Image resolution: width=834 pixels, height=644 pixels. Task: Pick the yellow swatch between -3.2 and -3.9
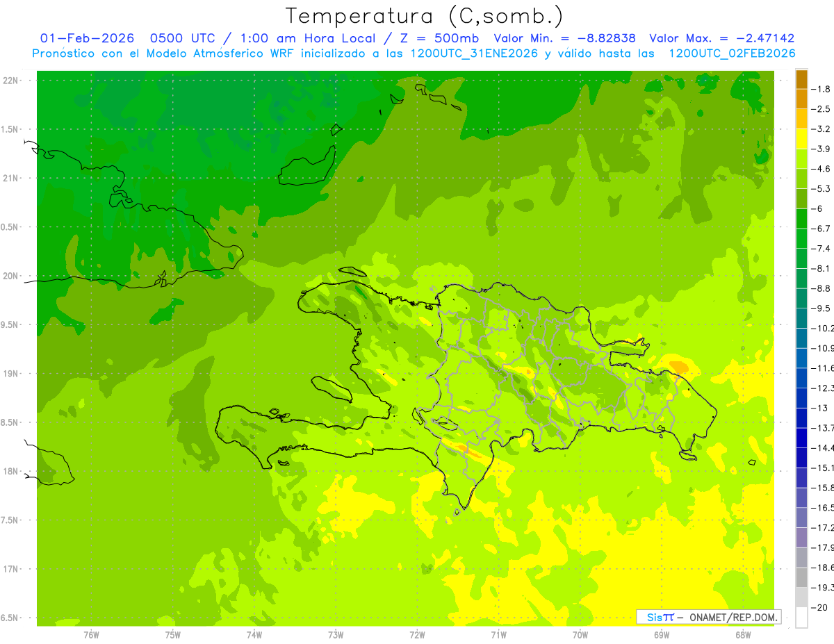(801, 139)
